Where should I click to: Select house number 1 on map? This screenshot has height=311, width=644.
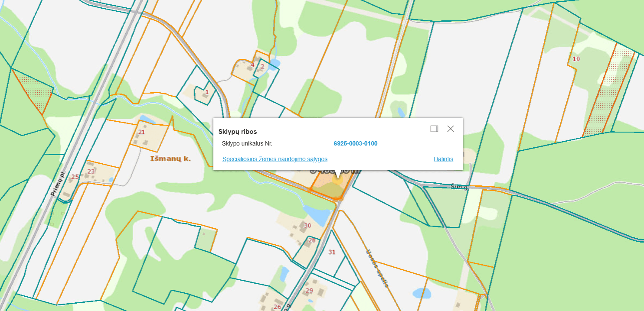pyautogui.click(x=207, y=92)
